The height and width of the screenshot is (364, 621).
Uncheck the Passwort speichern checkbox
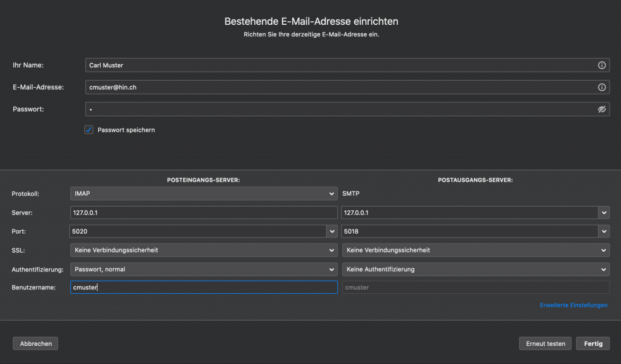[x=89, y=130]
